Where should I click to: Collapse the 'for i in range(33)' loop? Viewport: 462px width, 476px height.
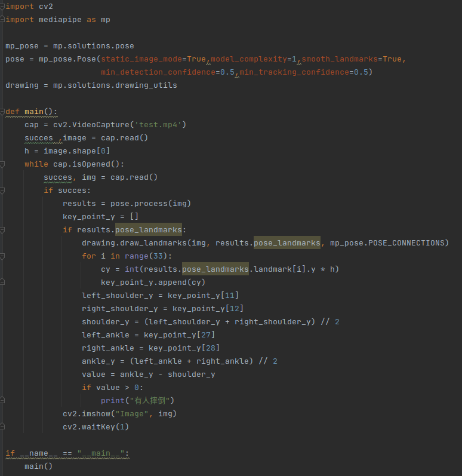coord(2,257)
